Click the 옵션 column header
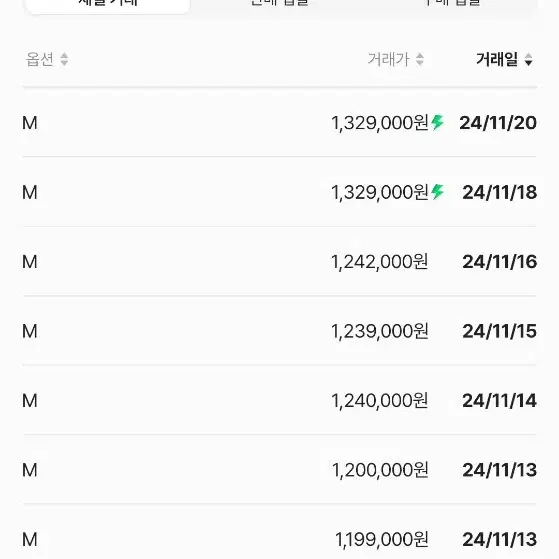559x559 pixels. pyautogui.click(x=40, y=60)
